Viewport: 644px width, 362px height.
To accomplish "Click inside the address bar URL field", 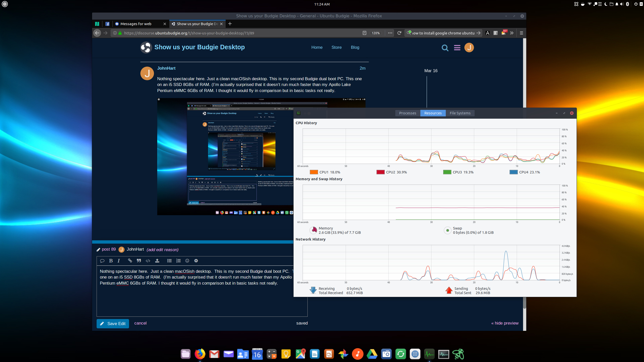I will [226, 33].
